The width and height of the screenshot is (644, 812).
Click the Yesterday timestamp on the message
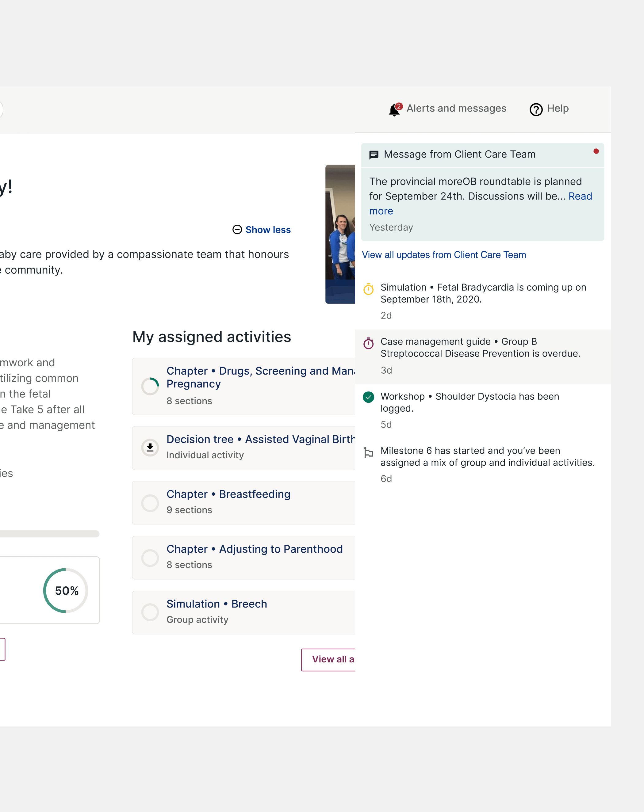click(391, 227)
